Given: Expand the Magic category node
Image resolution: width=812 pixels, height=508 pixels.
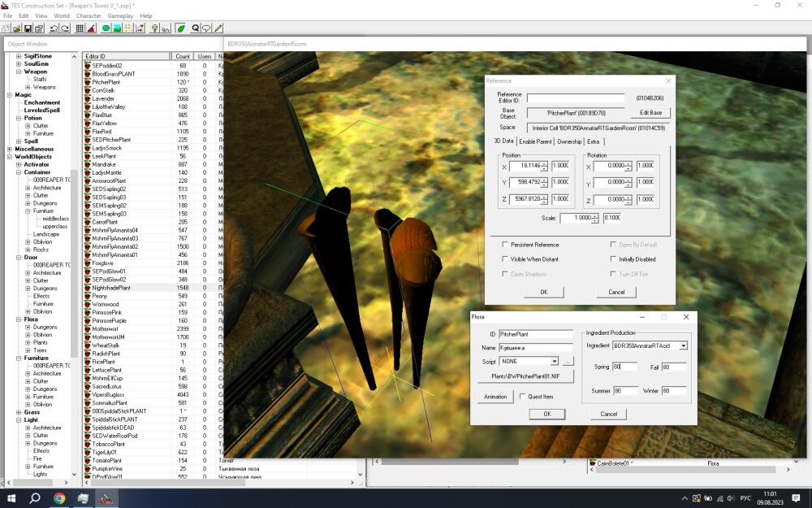Looking at the screenshot, I should click(10, 95).
